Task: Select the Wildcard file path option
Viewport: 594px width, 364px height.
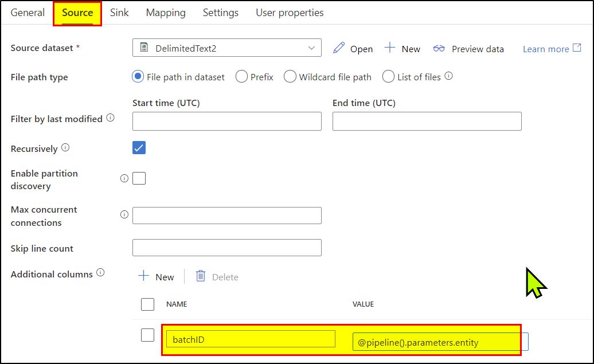Action: pyautogui.click(x=290, y=76)
